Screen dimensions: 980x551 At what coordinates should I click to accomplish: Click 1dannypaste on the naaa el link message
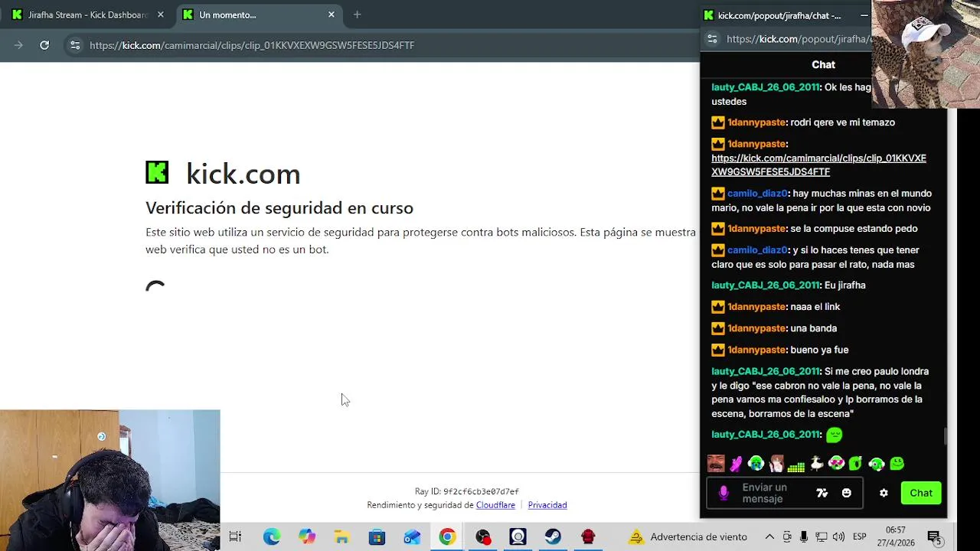tap(756, 307)
